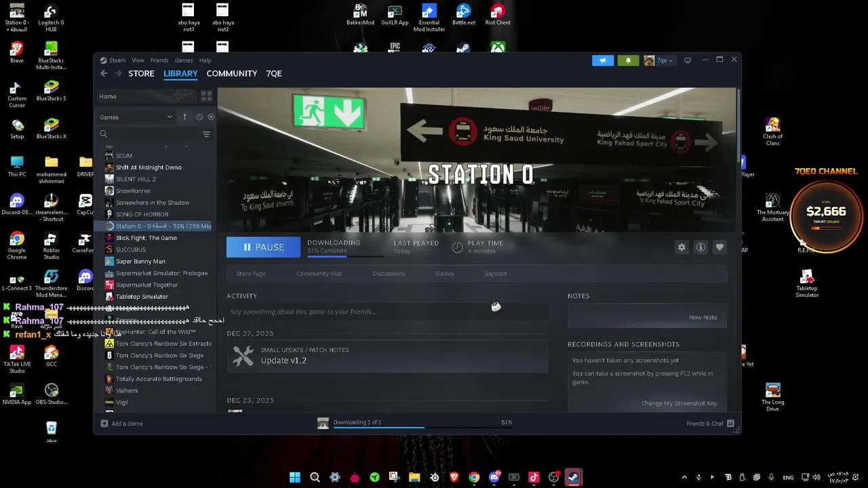This screenshot has height=488, width=868.
Task: Open the 7QE profile tab
Action: (274, 73)
